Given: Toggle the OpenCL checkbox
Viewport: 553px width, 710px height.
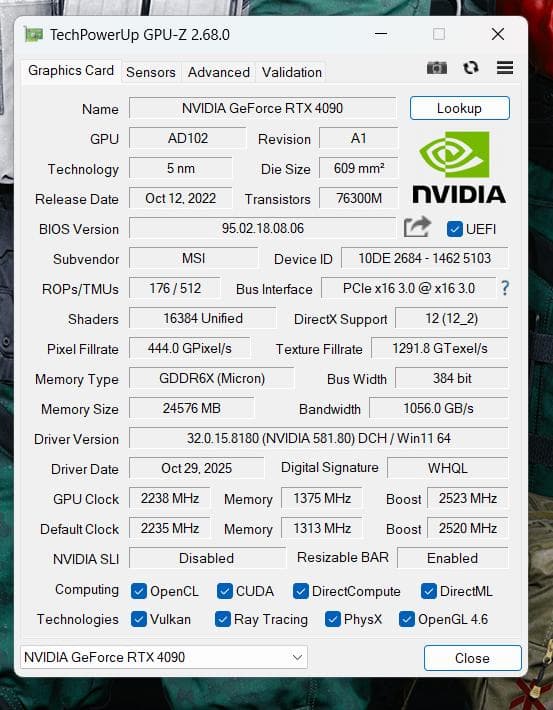Looking at the screenshot, I should click(139, 591).
